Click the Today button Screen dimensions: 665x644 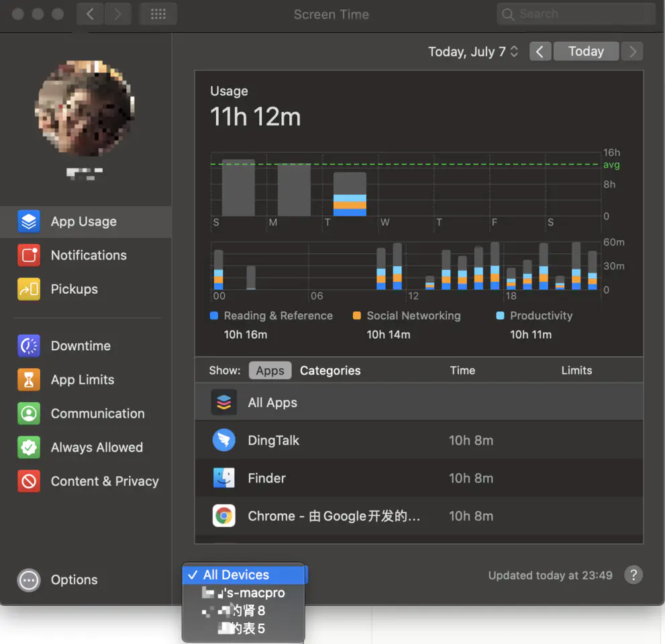(x=586, y=52)
